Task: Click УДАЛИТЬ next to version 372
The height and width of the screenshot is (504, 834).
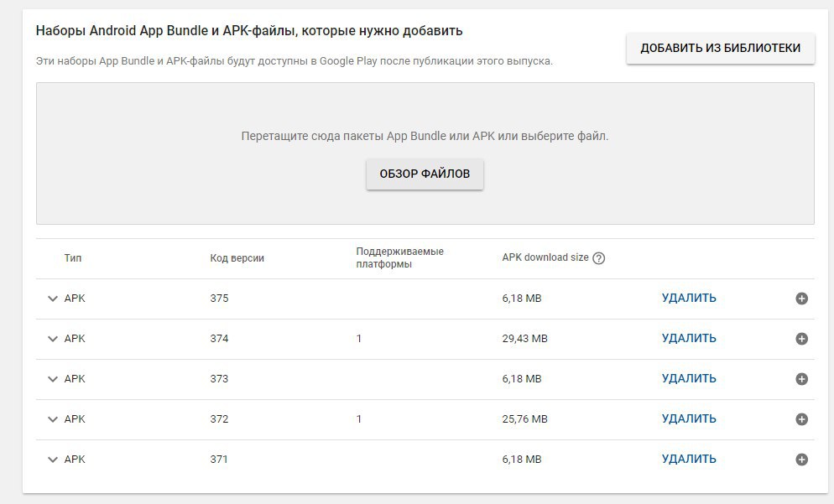Action: [689, 418]
